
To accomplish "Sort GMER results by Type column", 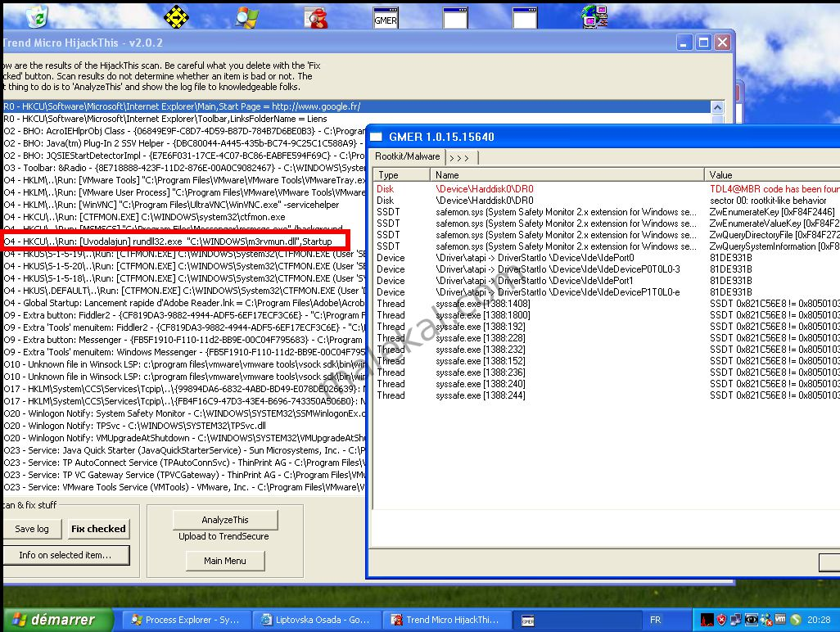I will (x=402, y=174).
